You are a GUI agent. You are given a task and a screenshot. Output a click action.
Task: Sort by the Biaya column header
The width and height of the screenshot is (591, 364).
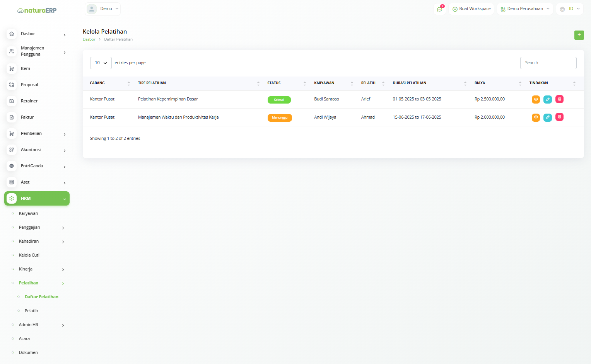point(498,83)
